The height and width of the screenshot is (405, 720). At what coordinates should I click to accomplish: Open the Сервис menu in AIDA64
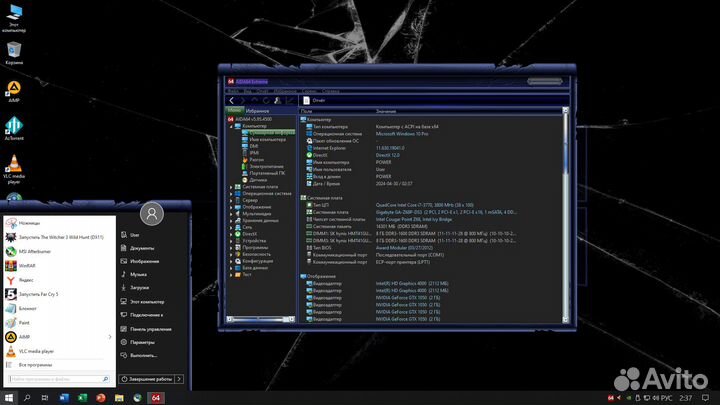[x=309, y=91]
